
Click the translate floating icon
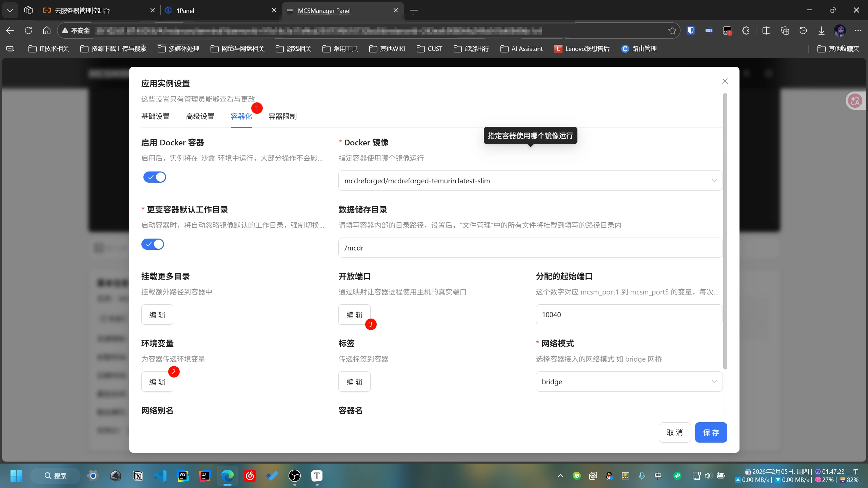coord(855,101)
